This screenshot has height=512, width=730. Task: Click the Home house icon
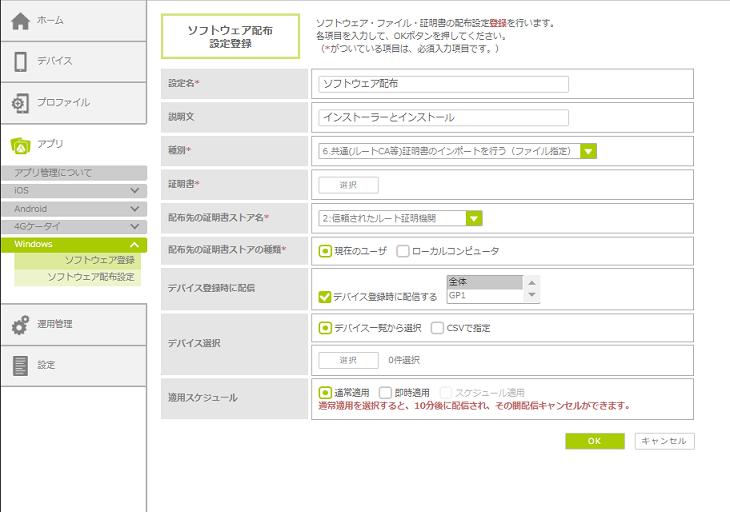point(20,21)
